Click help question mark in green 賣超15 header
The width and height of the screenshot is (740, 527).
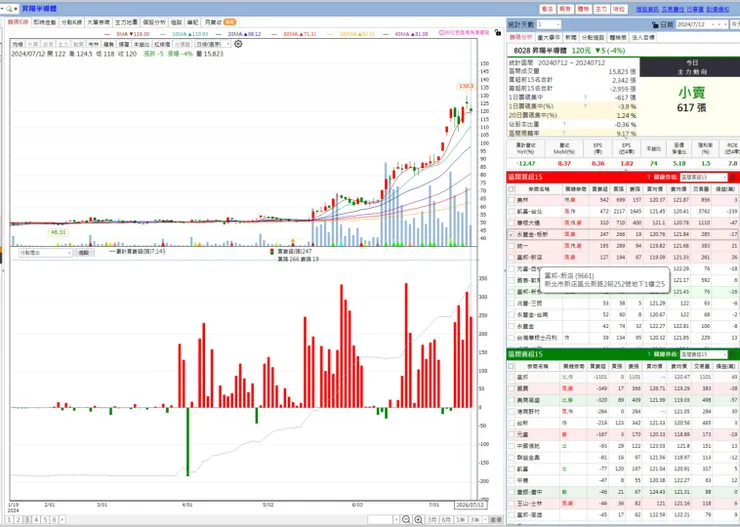pyautogui.click(x=649, y=354)
